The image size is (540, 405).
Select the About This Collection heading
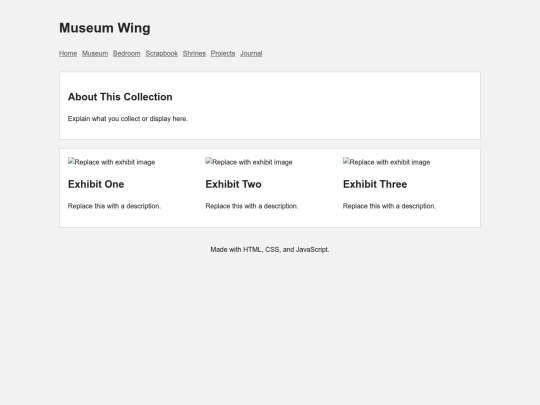tap(120, 97)
